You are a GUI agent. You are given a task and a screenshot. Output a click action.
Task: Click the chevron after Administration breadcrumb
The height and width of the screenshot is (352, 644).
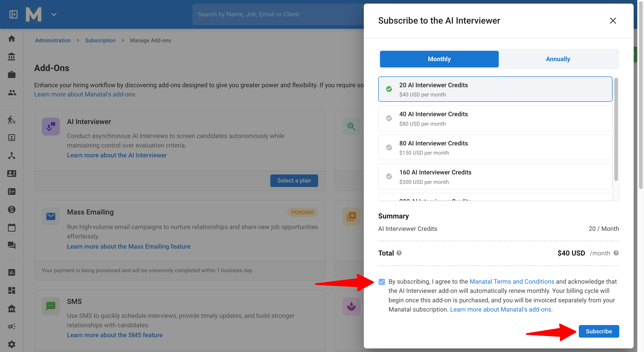(78, 40)
